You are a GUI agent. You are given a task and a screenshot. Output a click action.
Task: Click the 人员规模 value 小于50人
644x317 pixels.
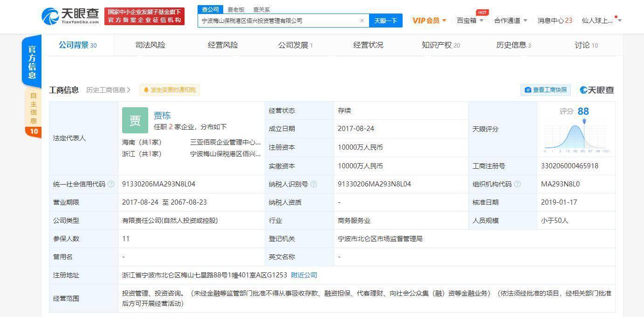click(555, 221)
